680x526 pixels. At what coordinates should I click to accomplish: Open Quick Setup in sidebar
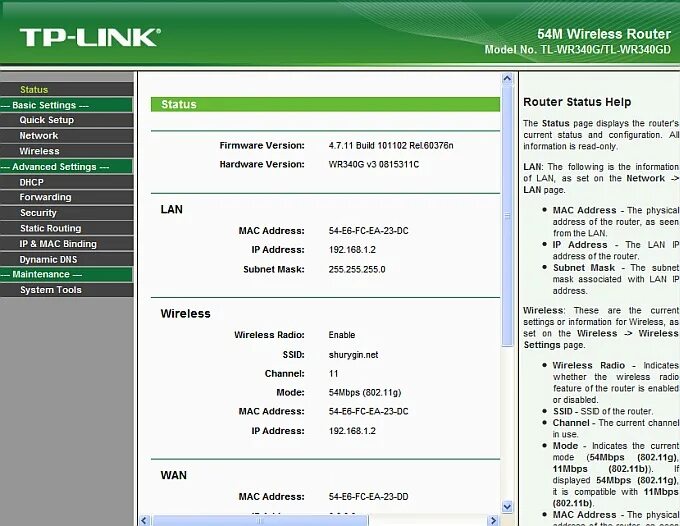pos(46,120)
